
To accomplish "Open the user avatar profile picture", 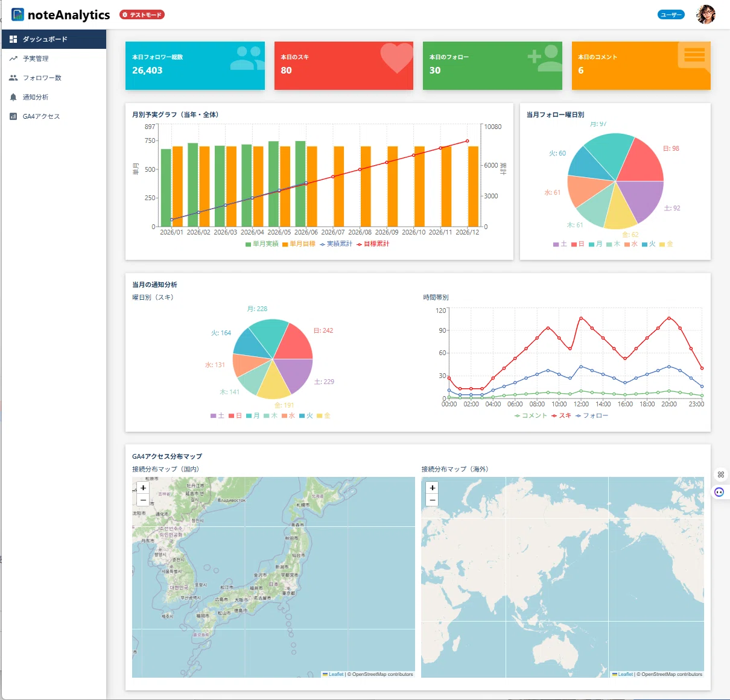I will (706, 14).
